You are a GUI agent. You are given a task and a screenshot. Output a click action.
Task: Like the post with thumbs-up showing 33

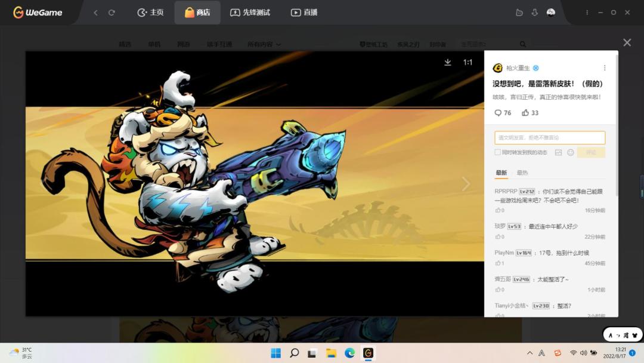click(x=530, y=113)
